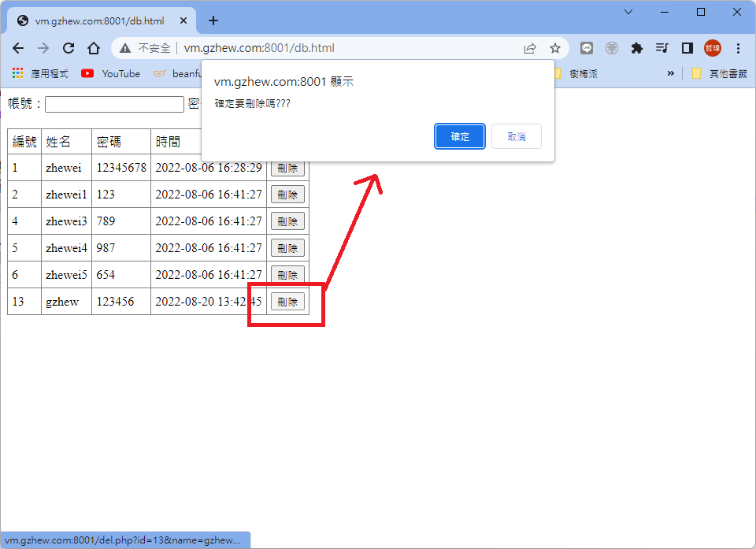Confirm deletion with the 確定 button

tap(460, 136)
